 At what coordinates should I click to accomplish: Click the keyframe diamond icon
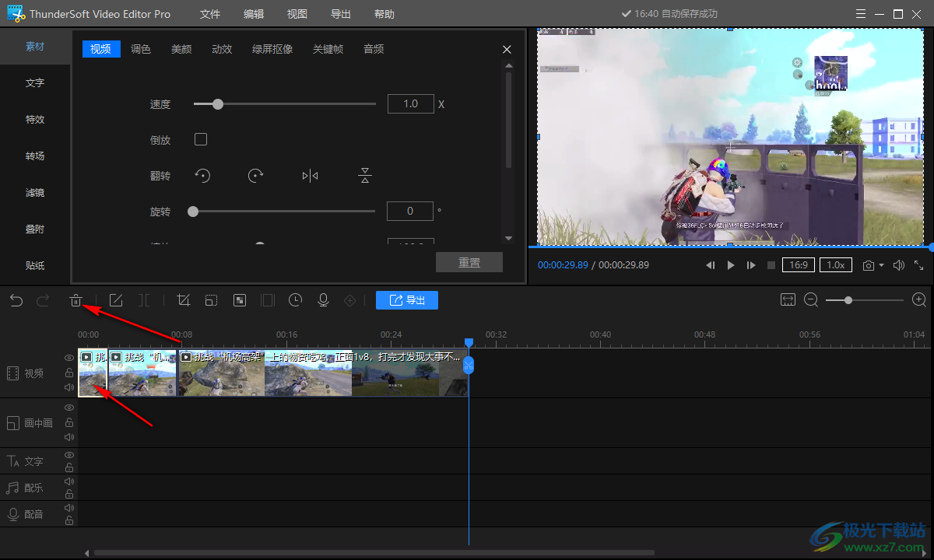[x=350, y=300]
